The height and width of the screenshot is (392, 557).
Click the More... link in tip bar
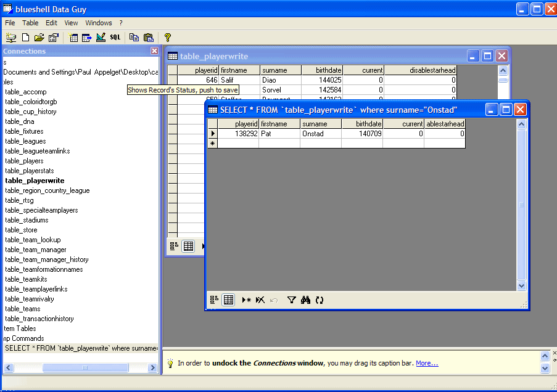pos(427,363)
